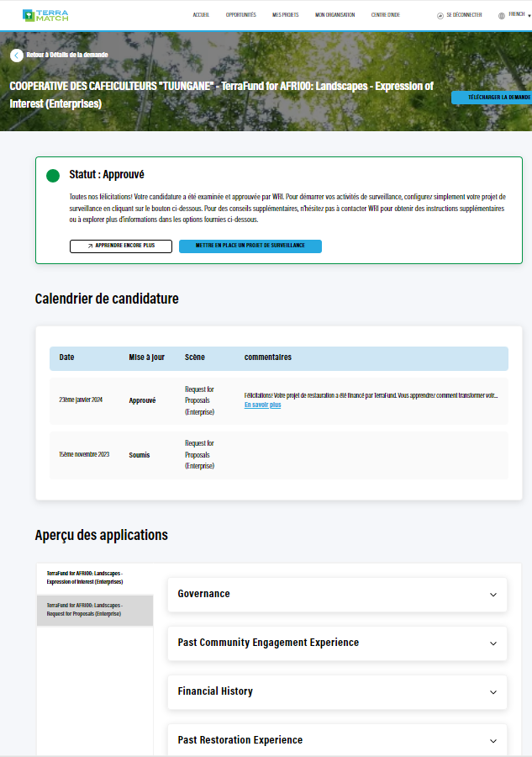The width and height of the screenshot is (532, 757).
Task: Click the Félicitations comment text
Action: (371, 395)
